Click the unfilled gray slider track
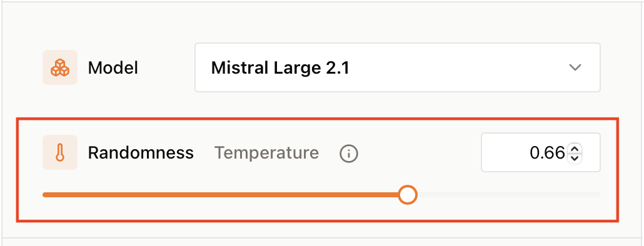 click(x=509, y=195)
